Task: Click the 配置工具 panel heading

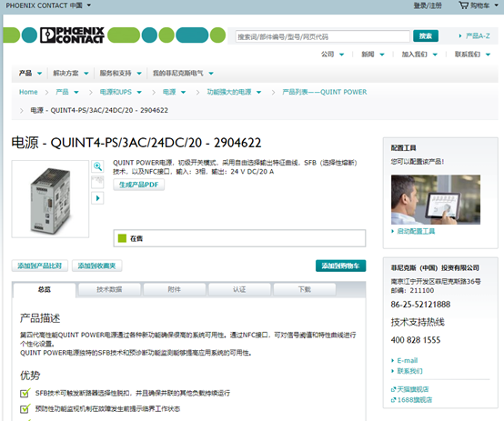Action: pyautogui.click(x=403, y=148)
